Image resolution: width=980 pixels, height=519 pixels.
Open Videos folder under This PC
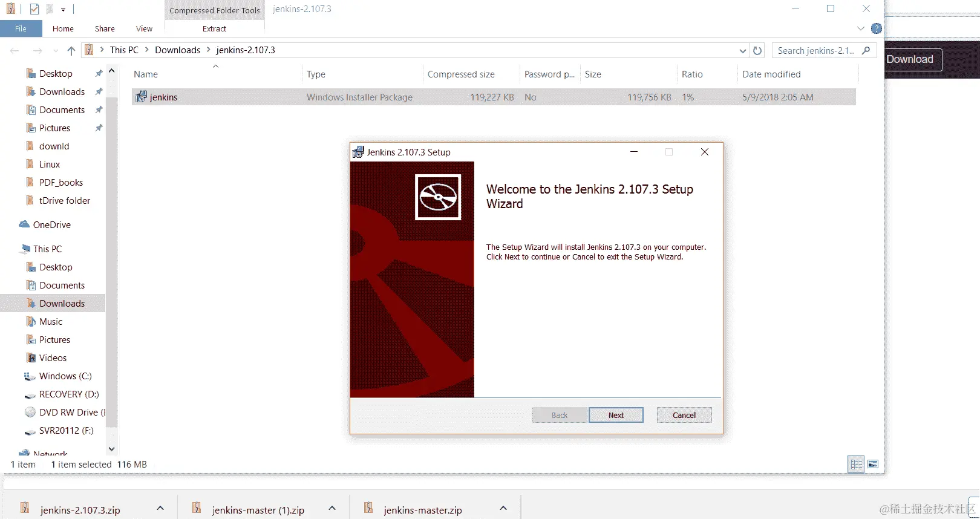53,358
